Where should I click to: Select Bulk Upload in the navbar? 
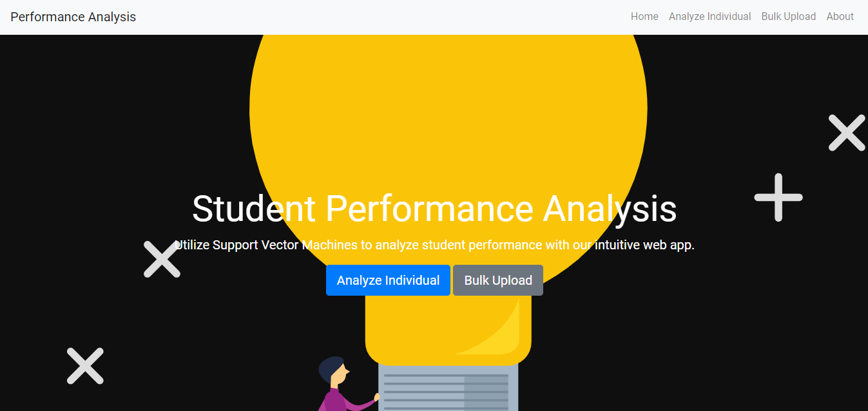click(788, 17)
